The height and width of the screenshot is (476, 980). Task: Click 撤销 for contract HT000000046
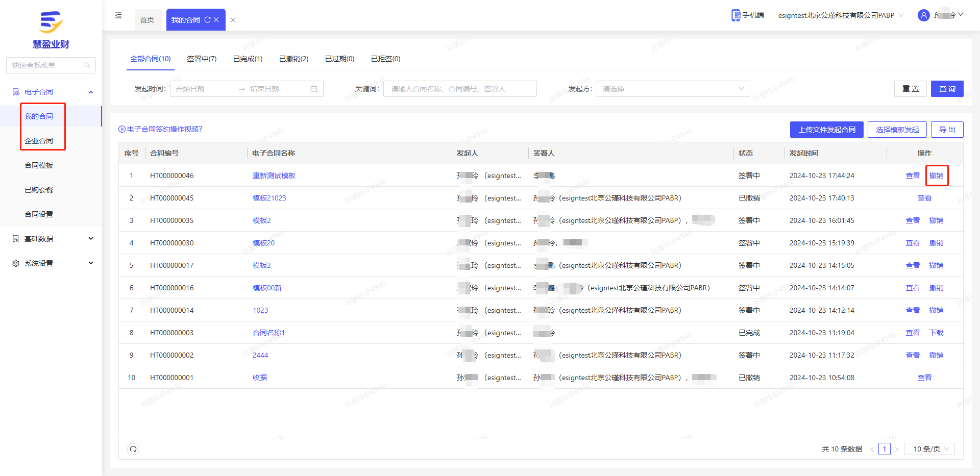pyautogui.click(x=936, y=176)
